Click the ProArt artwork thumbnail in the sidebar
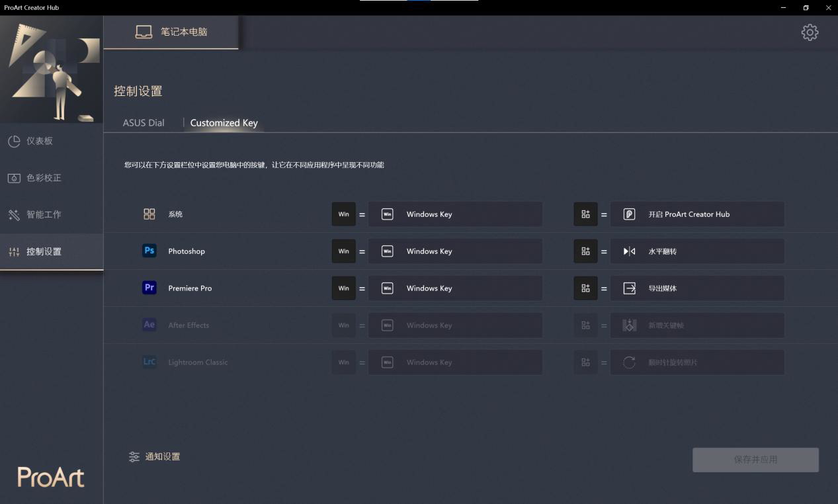The width and height of the screenshot is (838, 504). click(x=52, y=69)
